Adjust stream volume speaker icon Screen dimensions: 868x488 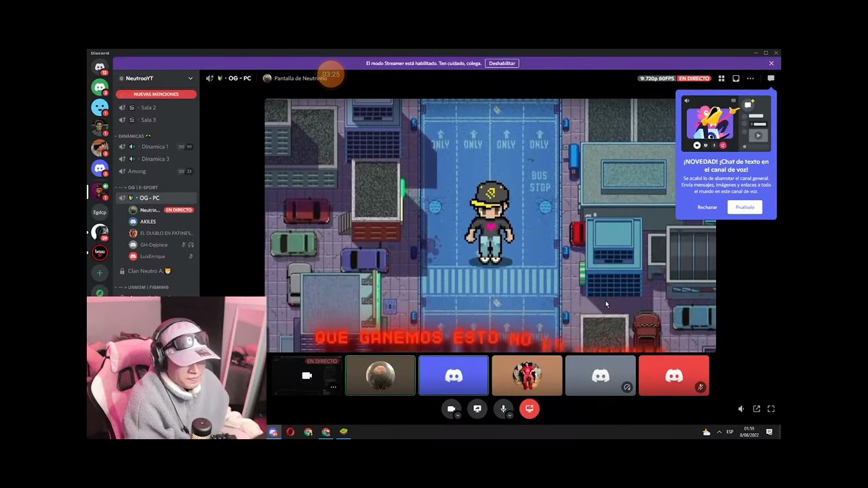click(741, 409)
